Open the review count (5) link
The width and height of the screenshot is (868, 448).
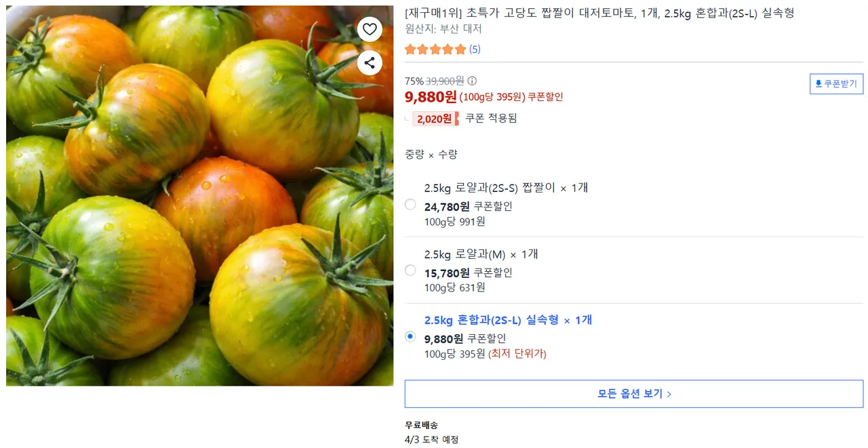[475, 49]
